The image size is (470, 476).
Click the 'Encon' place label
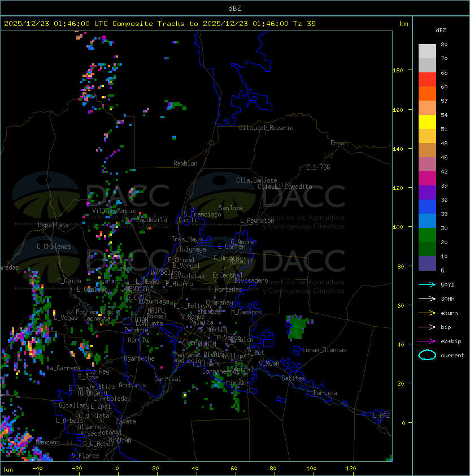339,143
